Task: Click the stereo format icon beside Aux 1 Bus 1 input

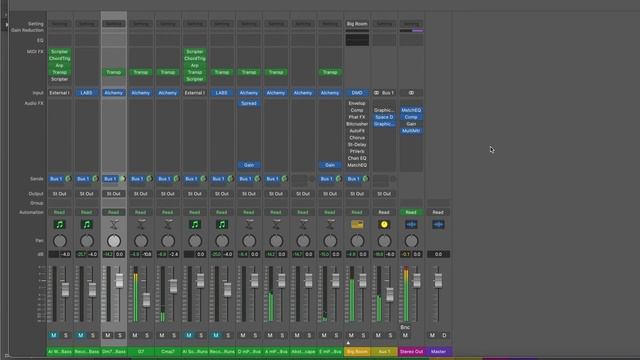Action: coord(376,93)
